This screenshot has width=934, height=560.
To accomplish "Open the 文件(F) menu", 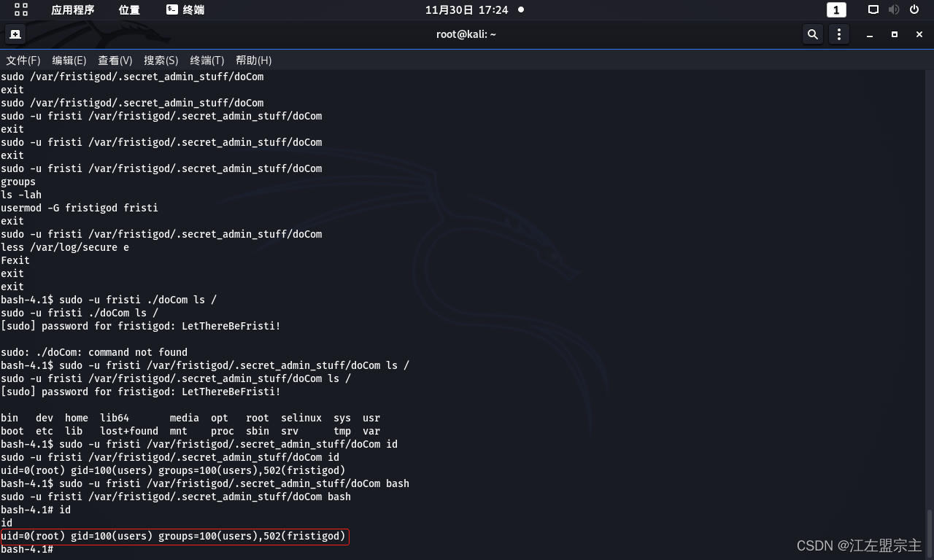I will click(23, 61).
